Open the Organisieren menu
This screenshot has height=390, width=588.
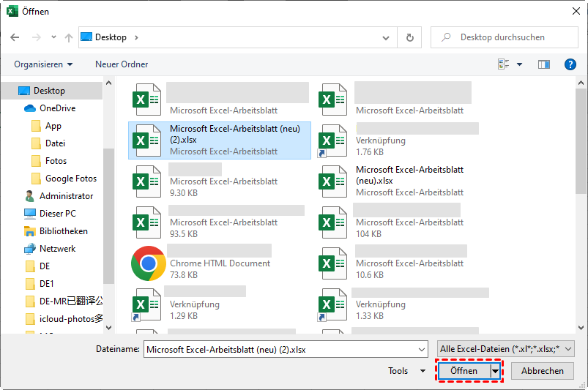tap(43, 64)
